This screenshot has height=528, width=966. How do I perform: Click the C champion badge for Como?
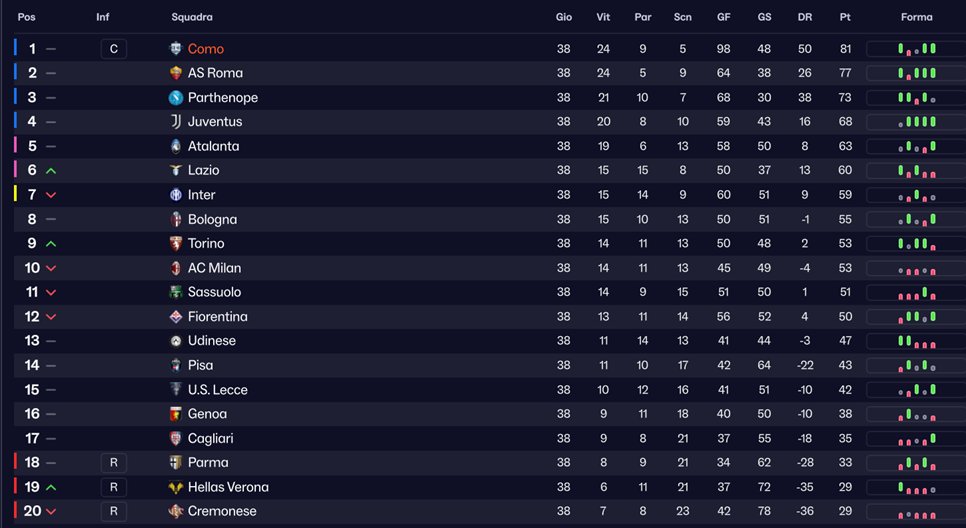coord(114,49)
